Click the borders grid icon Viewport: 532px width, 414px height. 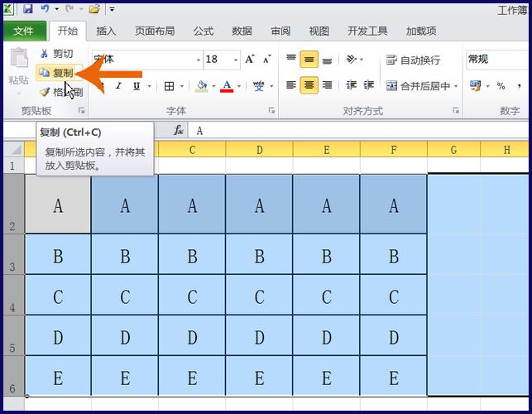(x=169, y=86)
